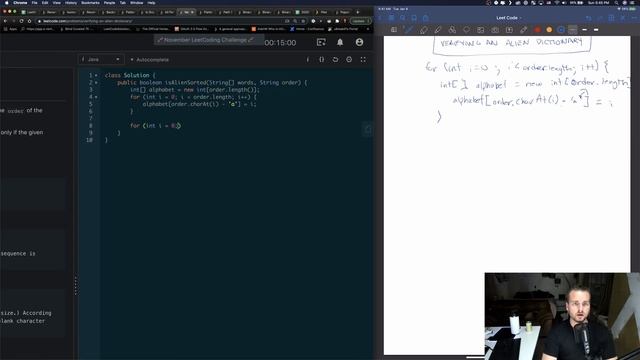This screenshot has width=640, height=360.
Task: Collapse the for loop fold on line 4
Action: tap(96, 97)
